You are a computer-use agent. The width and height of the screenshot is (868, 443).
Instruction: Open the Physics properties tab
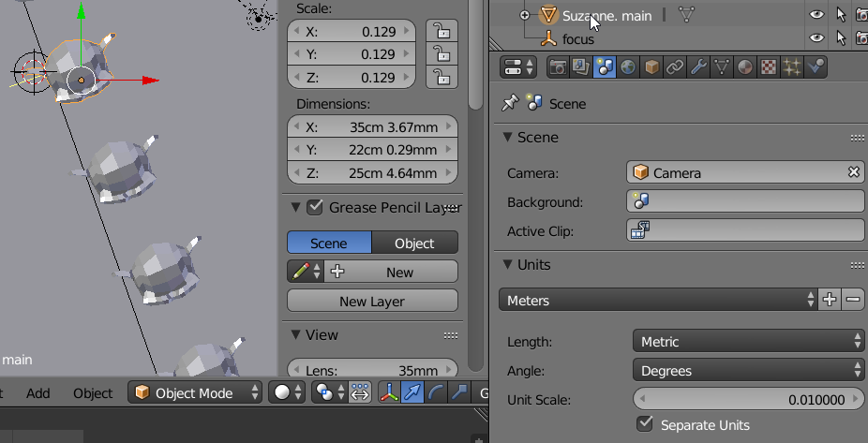tap(815, 67)
